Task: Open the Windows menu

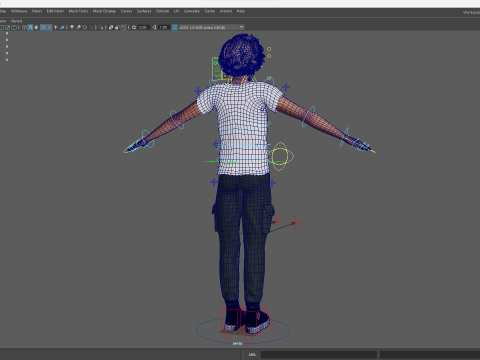Action: tap(19, 11)
